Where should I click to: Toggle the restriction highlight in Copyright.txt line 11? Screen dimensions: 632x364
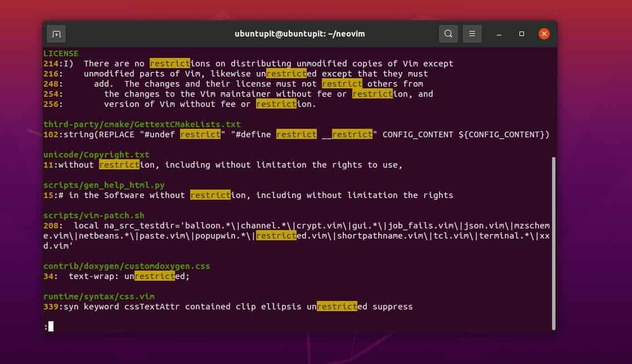pos(119,165)
